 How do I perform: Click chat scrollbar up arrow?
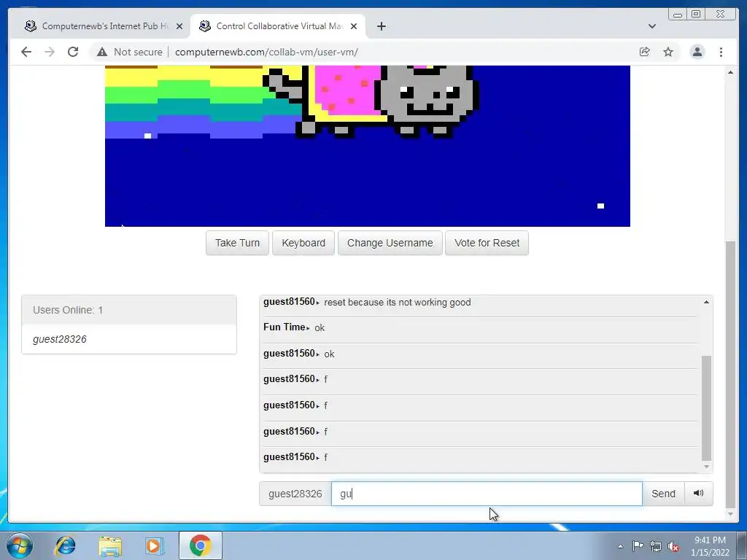pos(706,302)
